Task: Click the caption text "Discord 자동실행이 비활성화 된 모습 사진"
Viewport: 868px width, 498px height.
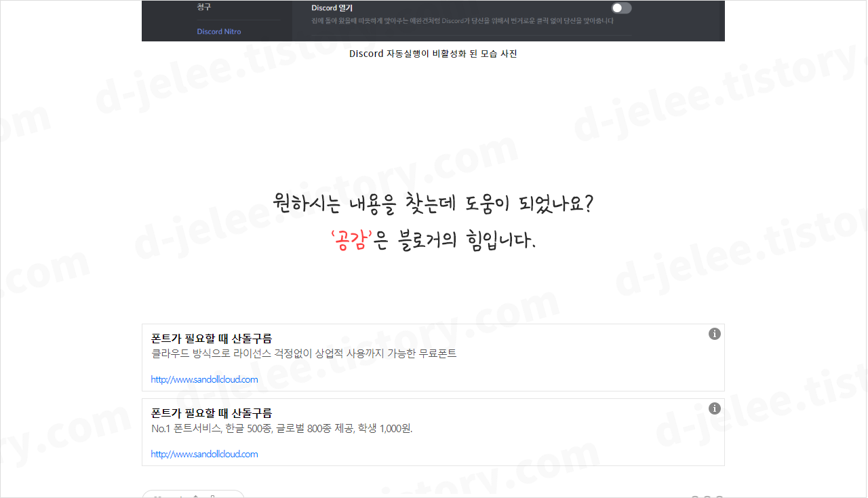Action: coord(433,54)
